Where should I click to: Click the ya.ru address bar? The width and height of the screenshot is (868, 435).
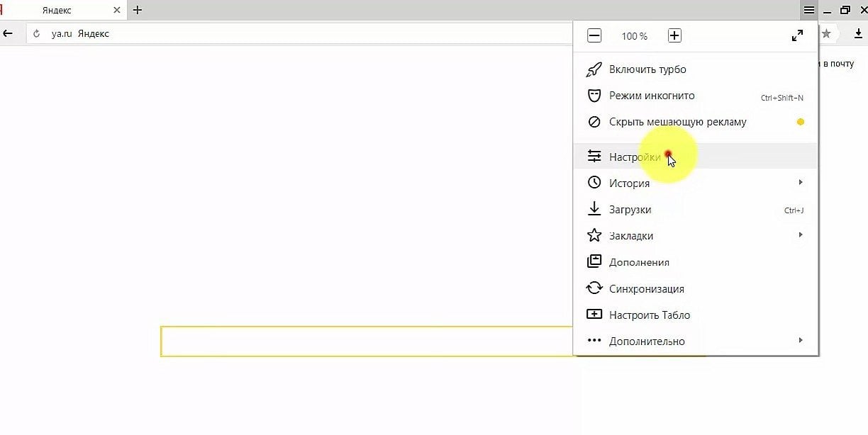[x=298, y=33]
